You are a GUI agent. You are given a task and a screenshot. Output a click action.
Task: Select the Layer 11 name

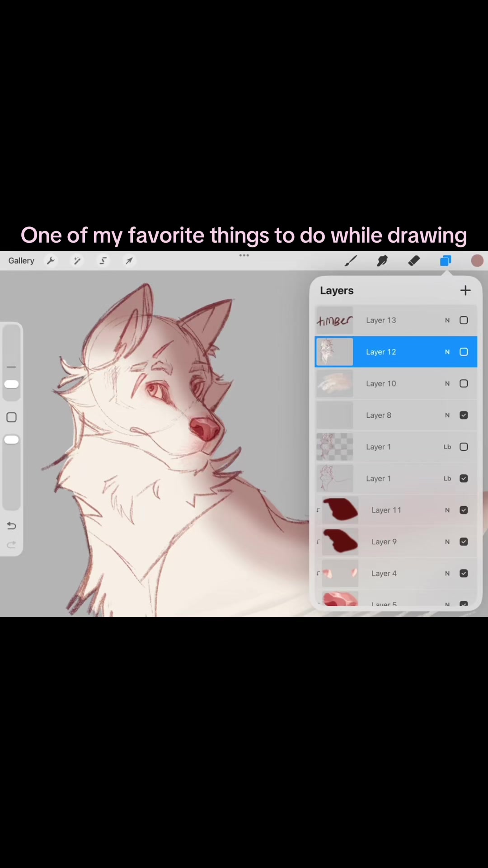point(386,510)
